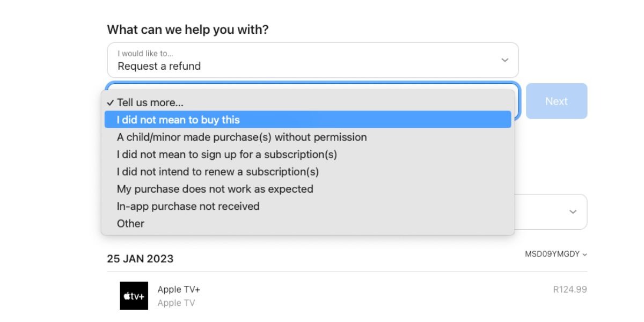Click the order date 25 JAN 2023

[140, 259]
